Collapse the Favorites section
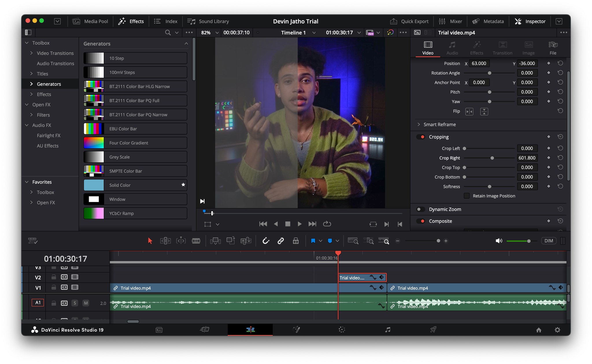The image size is (592, 364). (x=27, y=182)
